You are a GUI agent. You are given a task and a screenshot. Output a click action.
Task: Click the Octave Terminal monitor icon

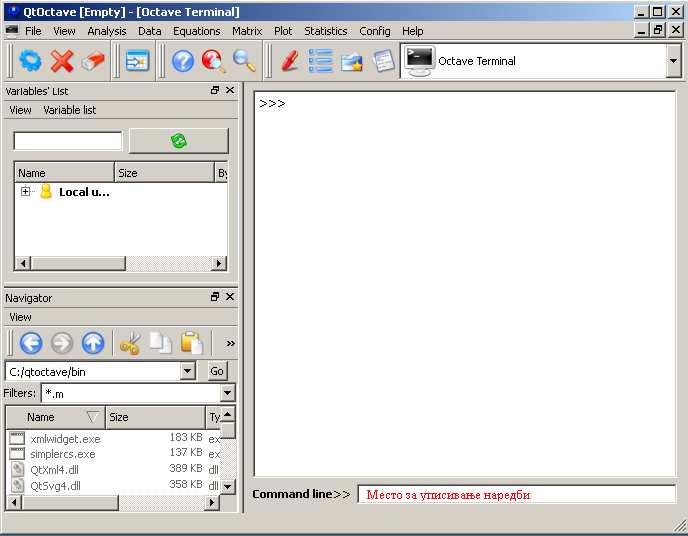419,61
